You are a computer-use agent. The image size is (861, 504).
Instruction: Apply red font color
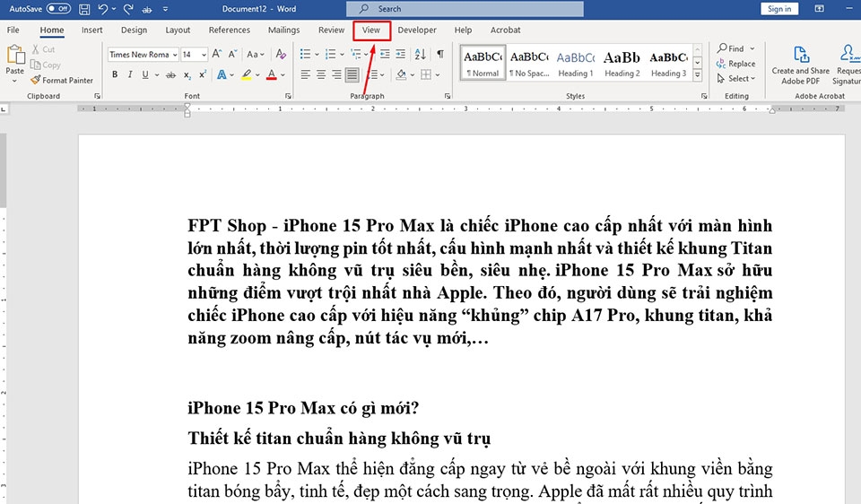tap(271, 74)
